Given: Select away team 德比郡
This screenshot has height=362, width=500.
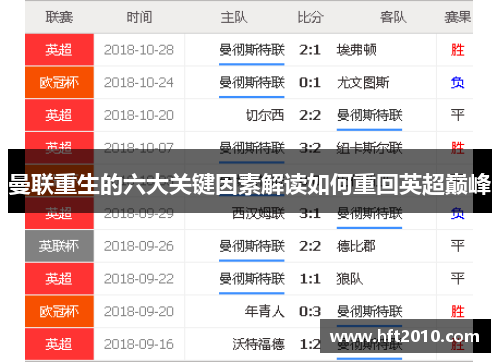Looking at the screenshot, I should [356, 246].
